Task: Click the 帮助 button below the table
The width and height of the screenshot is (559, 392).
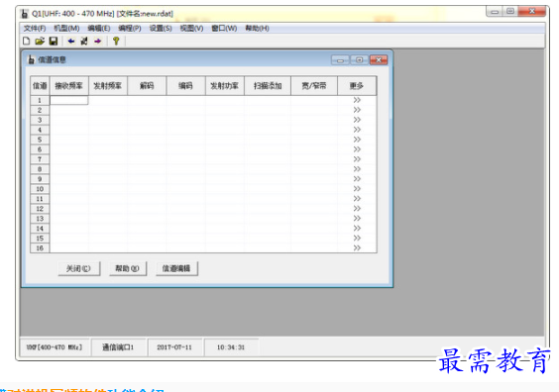Action: [128, 268]
